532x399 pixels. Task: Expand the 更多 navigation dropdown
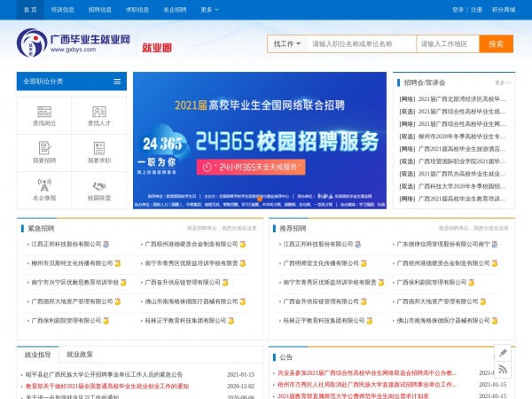[209, 10]
